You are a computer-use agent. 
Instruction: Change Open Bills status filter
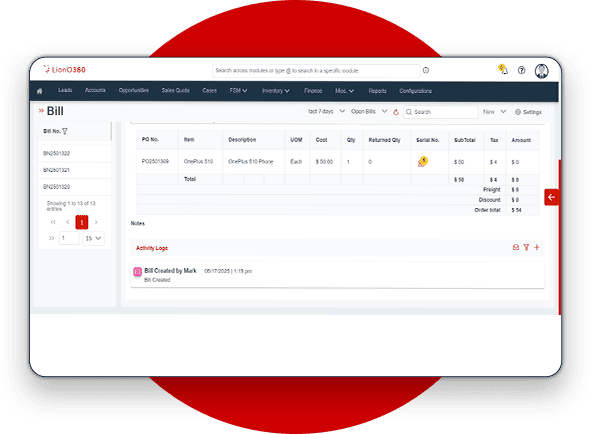point(369,111)
